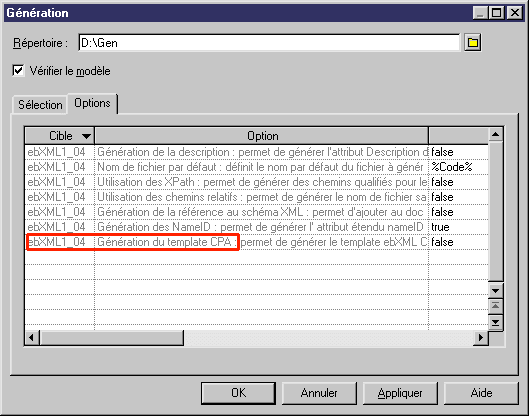This screenshot has width=529, height=416.
Task: Click the jump-to-top arrow below the scrollbar
Action: tap(495, 306)
